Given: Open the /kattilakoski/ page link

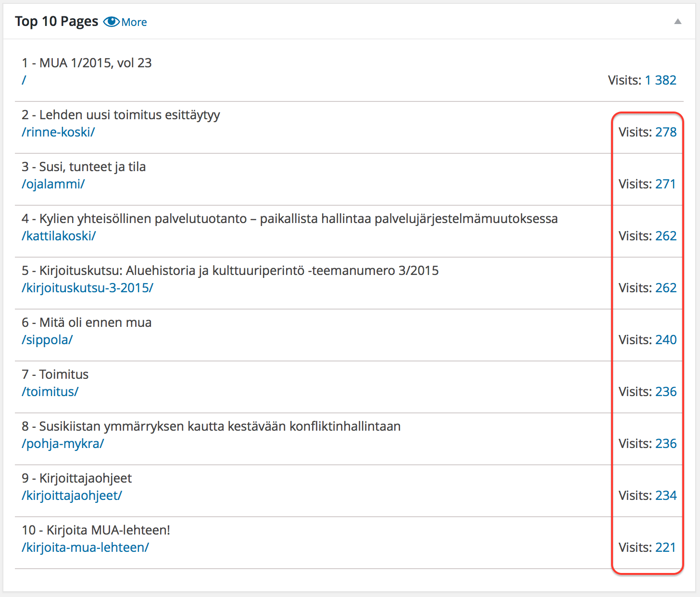Looking at the screenshot, I should (59, 236).
